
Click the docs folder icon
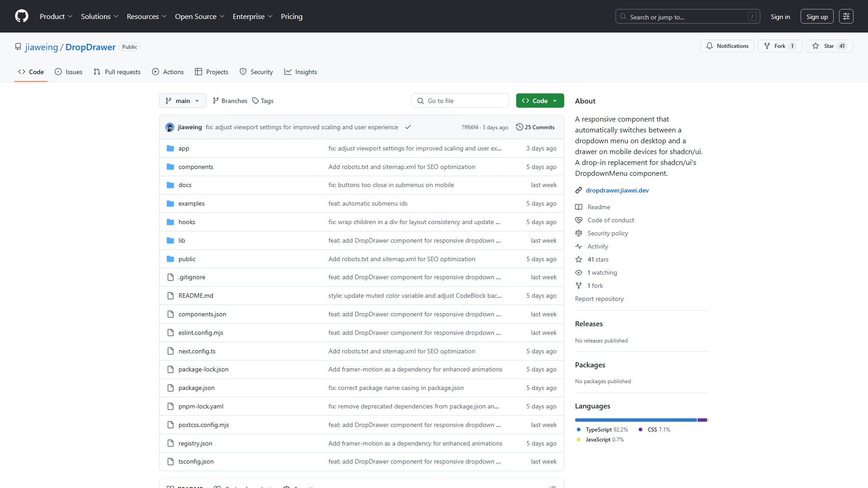170,185
